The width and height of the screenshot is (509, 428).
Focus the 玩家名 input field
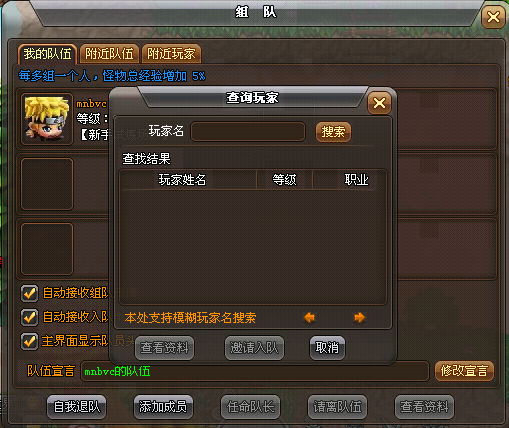[248, 132]
